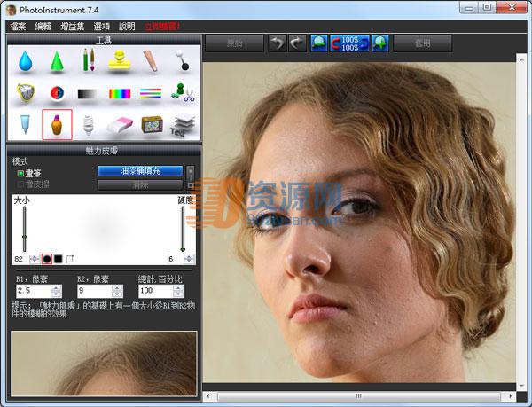
Task: Click the R2 field showing 9
Action: [x=95, y=291]
